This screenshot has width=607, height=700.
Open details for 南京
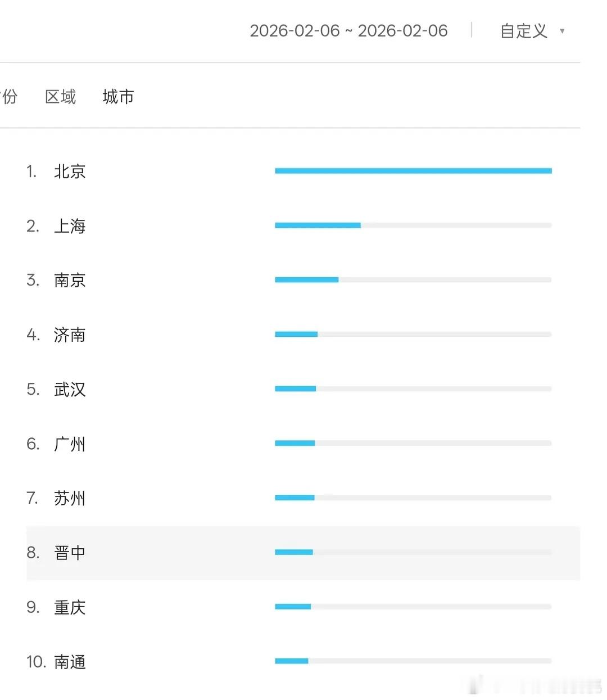coord(69,281)
